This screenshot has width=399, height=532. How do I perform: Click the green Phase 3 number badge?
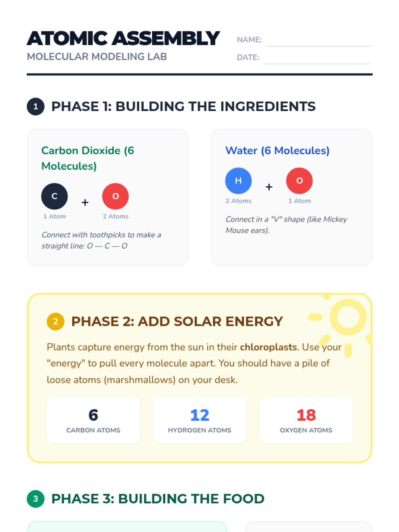[36, 499]
